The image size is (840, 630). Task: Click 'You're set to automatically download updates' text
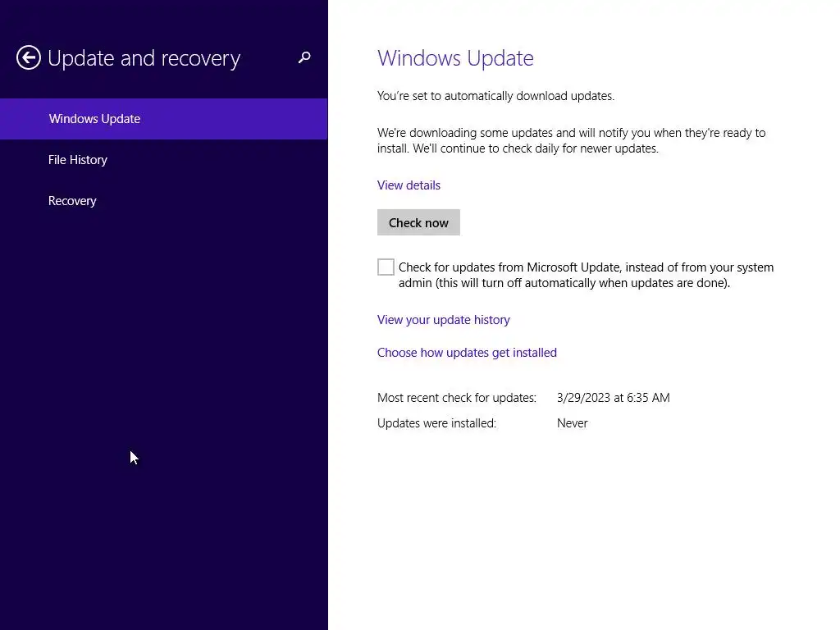(x=495, y=96)
